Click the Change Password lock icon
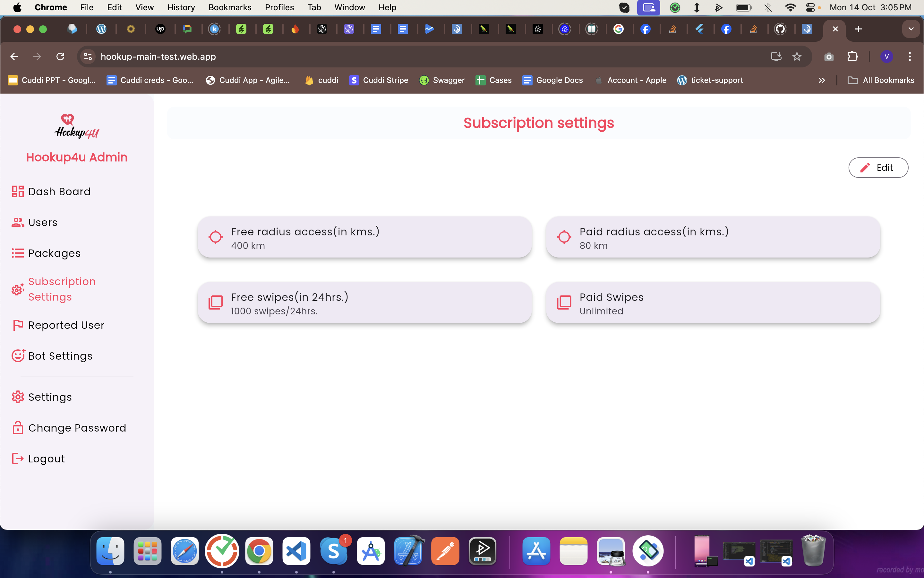The width and height of the screenshot is (924, 578). [18, 427]
